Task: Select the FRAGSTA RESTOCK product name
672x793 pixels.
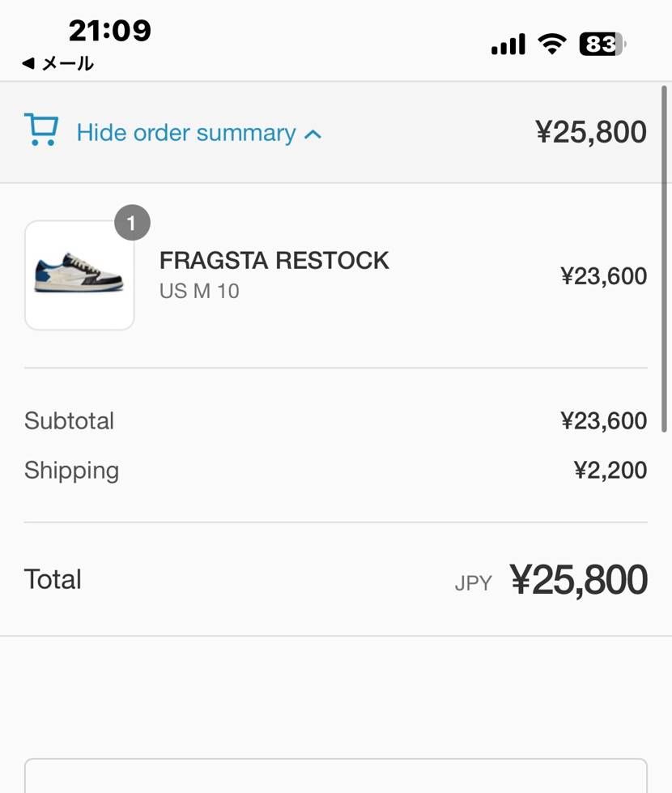Action: pos(274,261)
